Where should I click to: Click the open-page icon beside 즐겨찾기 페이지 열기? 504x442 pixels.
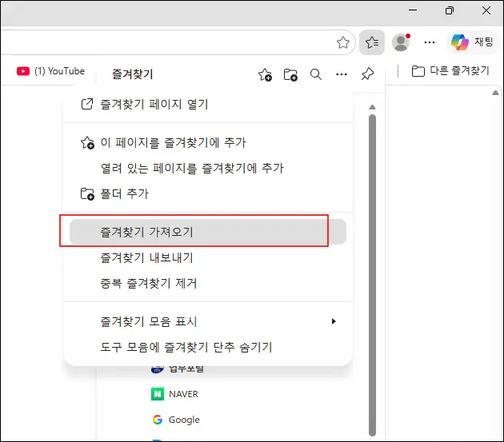[x=86, y=104]
